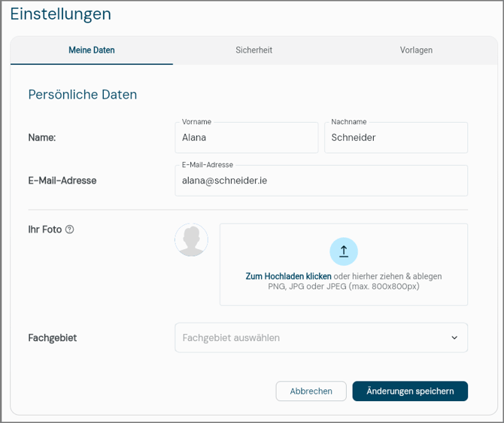
Task: Click the 'Fachgebiet' label left of the dropdown
Action: tap(53, 338)
